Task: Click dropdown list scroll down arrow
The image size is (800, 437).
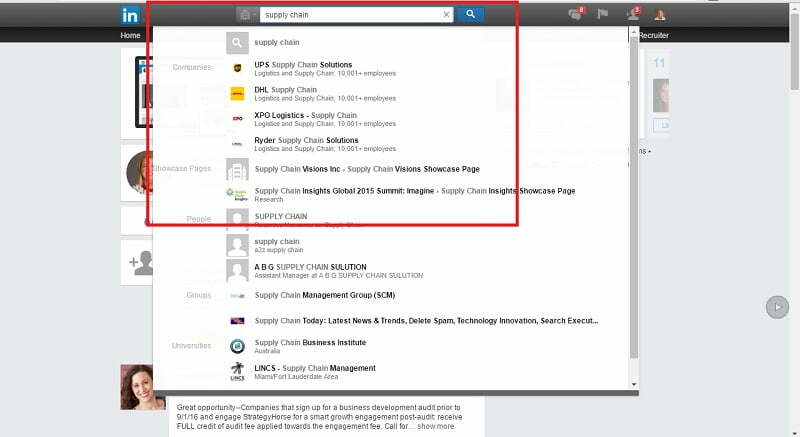Action: tap(634, 384)
